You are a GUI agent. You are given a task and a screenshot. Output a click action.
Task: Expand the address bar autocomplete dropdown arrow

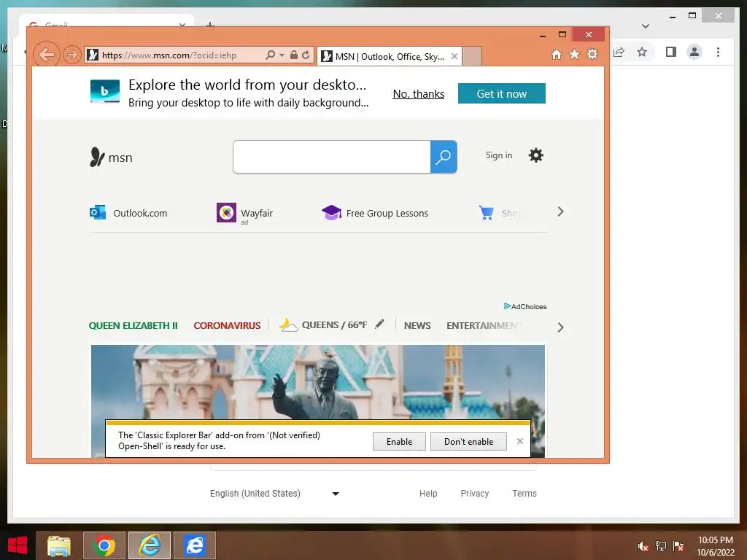pyautogui.click(x=282, y=55)
